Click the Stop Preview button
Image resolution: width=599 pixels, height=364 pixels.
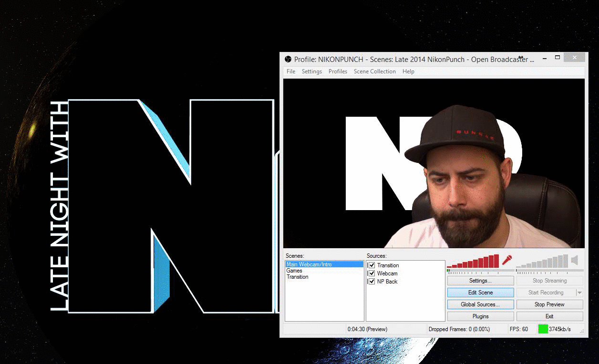(x=549, y=304)
